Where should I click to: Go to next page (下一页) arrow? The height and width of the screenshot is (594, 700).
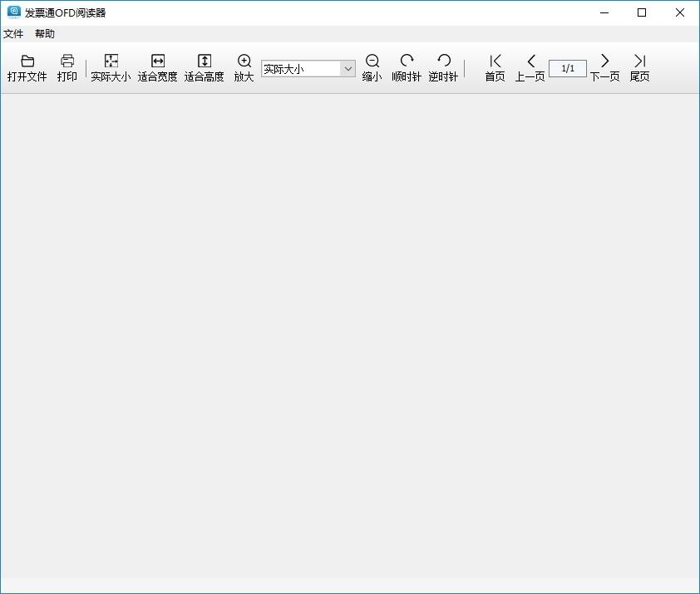click(605, 61)
